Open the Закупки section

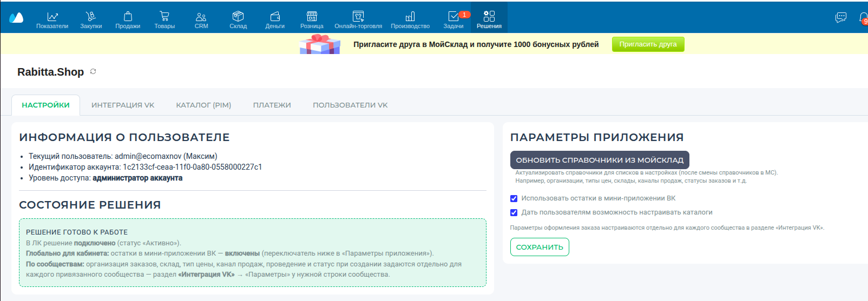pos(91,20)
